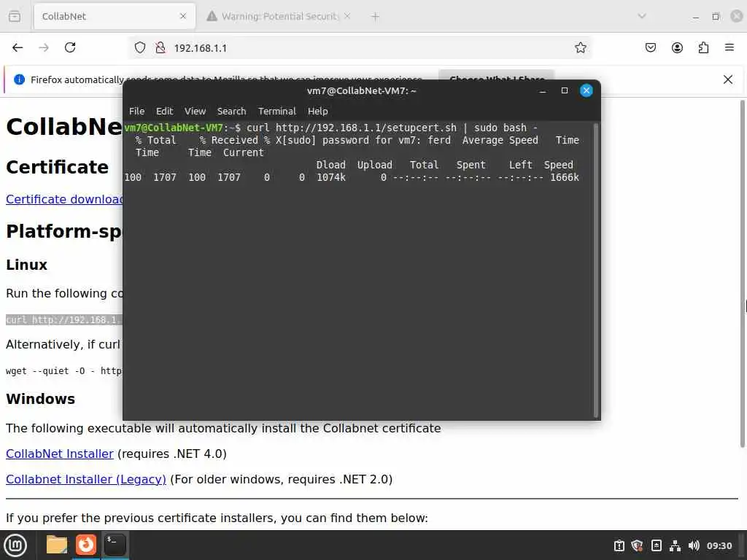
Task: Click the Linux section heading
Action: pyautogui.click(x=27, y=265)
